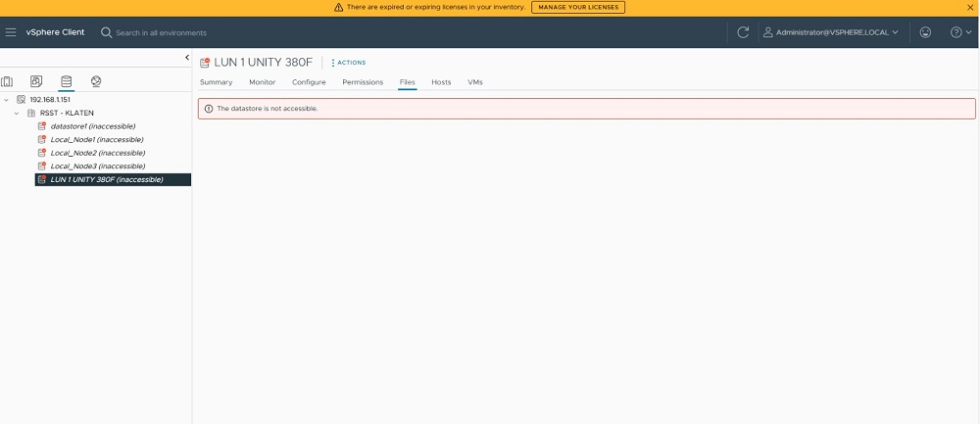Switch to Networking inventory view icon
980x424 pixels.
click(95, 81)
